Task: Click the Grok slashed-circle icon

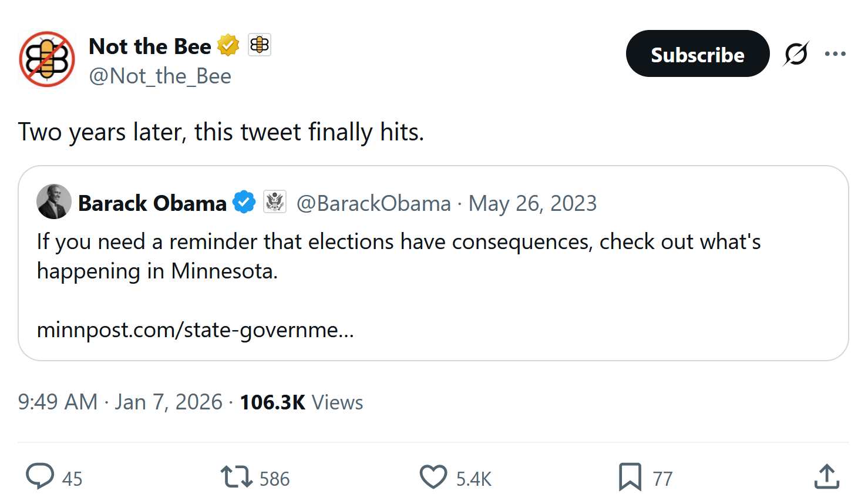Action: pyautogui.click(x=796, y=54)
